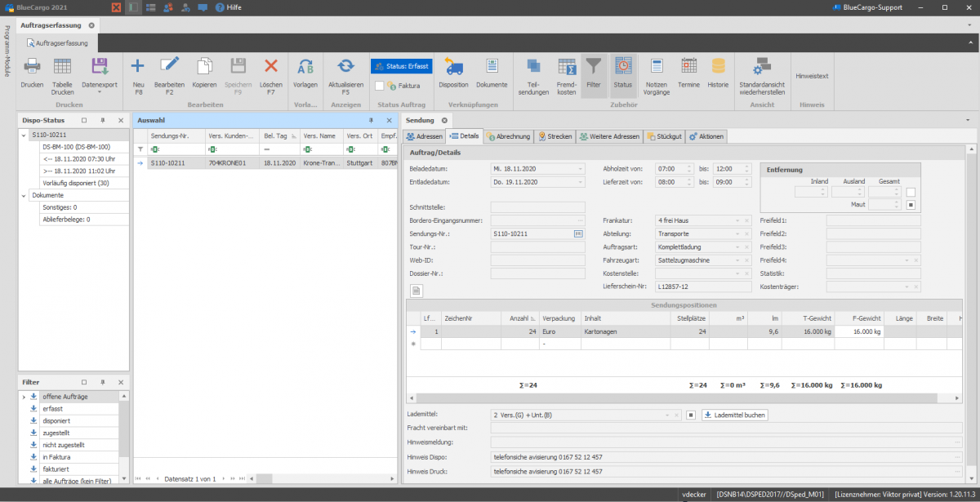This screenshot has height=502, width=980.
Task: Open the Aktionen tab
Action: 706,136
